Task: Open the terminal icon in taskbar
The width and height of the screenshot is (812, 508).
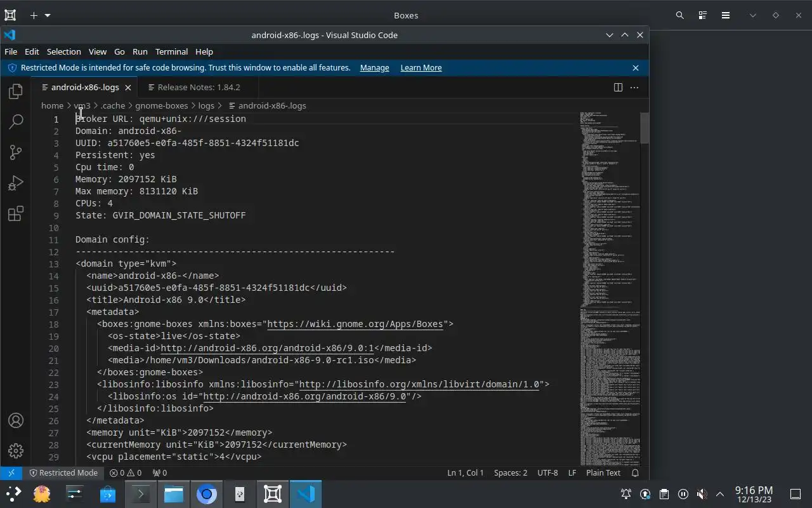Action: click(x=140, y=494)
